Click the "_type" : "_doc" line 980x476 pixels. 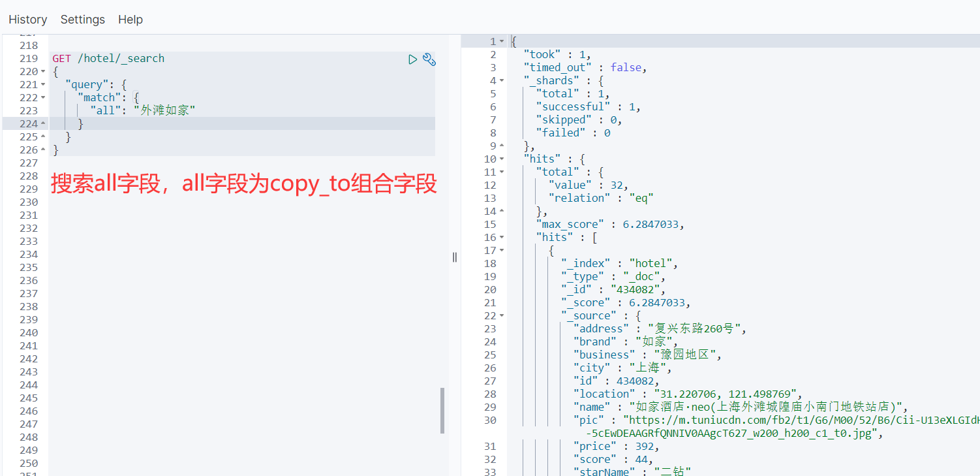click(613, 277)
